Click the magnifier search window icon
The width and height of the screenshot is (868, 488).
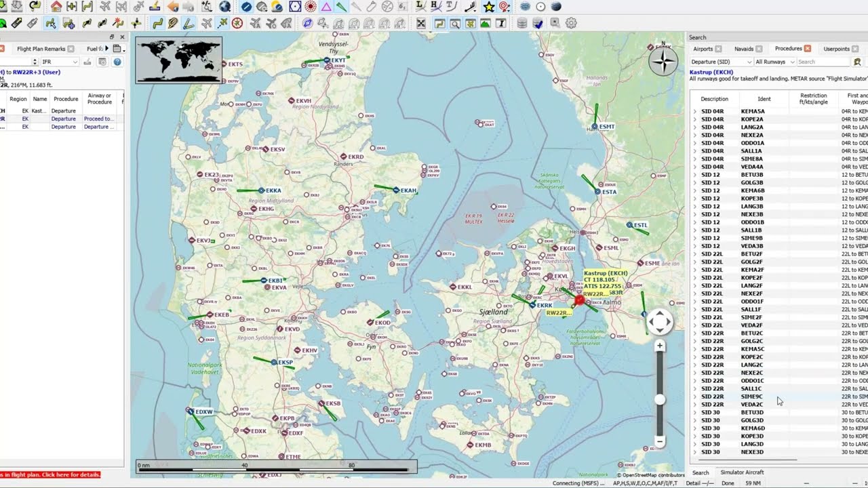tap(455, 23)
